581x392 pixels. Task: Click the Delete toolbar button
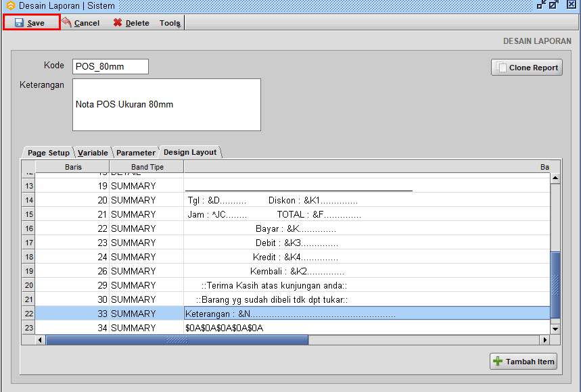(131, 23)
